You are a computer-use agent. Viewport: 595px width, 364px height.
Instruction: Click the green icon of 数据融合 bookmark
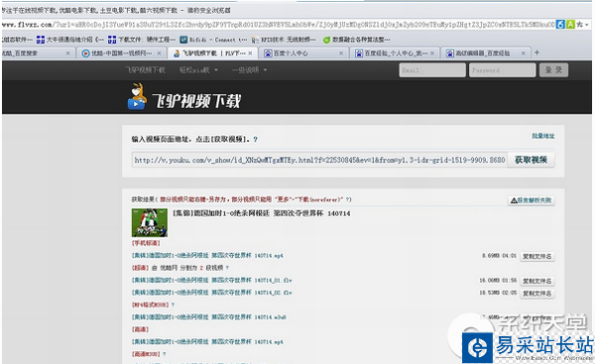[326, 40]
